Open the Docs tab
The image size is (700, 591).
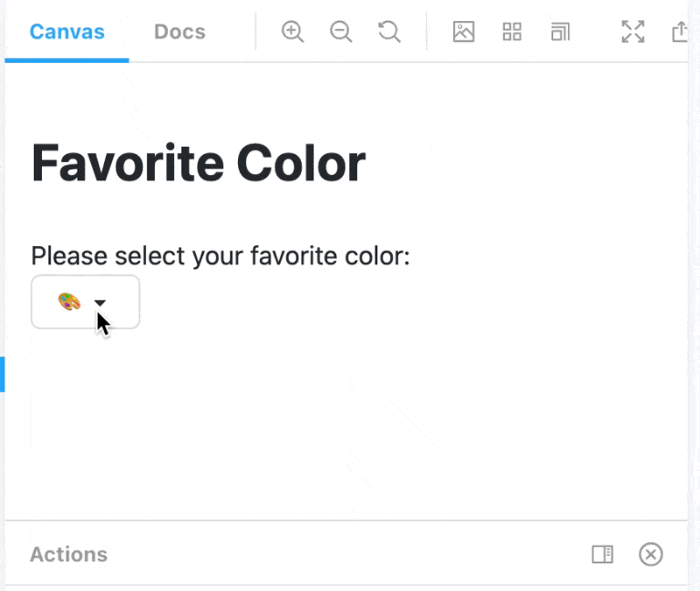coord(180,32)
